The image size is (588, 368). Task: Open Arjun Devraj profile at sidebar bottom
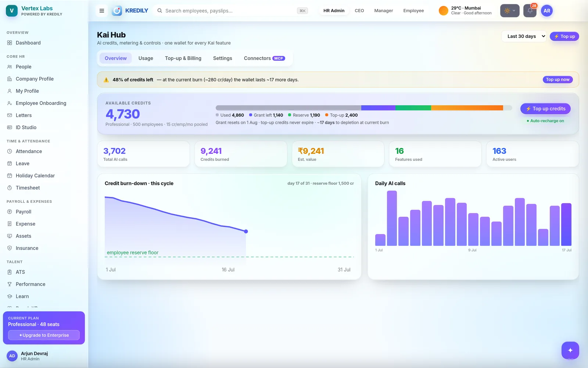(44, 356)
